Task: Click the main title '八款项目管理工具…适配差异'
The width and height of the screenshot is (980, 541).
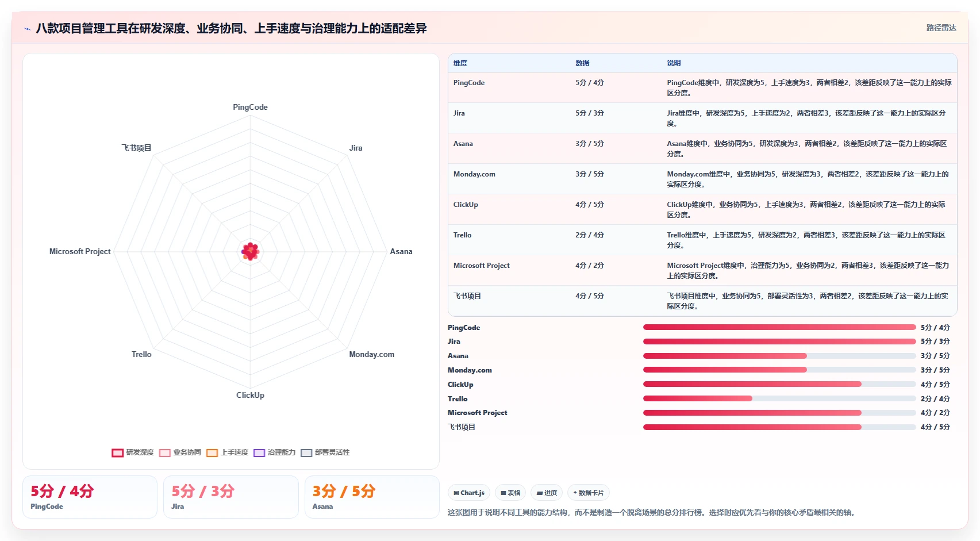Action: (x=231, y=28)
